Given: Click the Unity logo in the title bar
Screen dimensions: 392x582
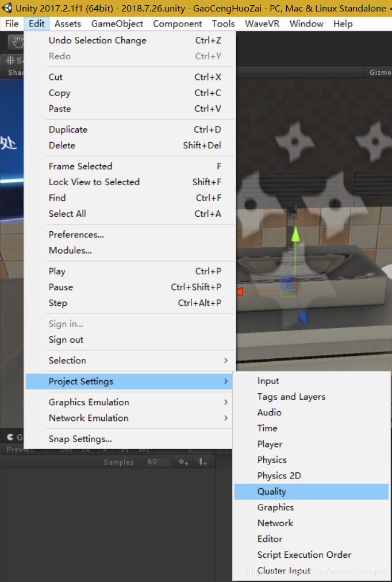Looking at the screenshot, I should pyautogui.click(x=6, y=8).
